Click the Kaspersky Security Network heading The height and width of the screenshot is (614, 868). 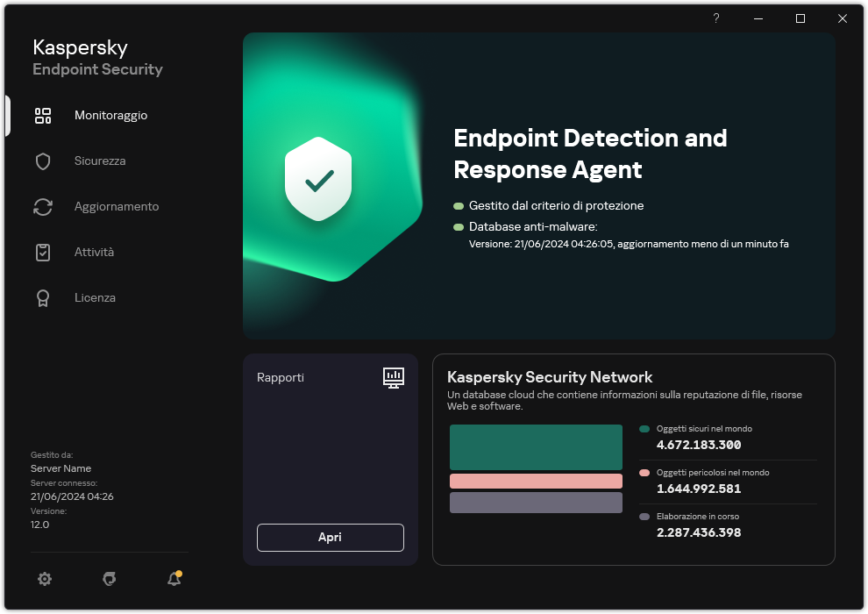550,377
